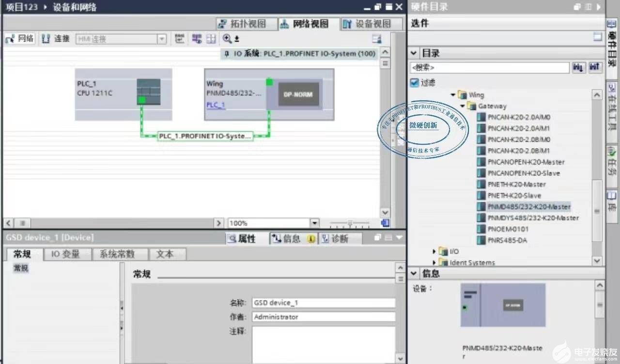
Task: Click the info warning icon in inspector tabs
Action: click(x=311, y=239)
